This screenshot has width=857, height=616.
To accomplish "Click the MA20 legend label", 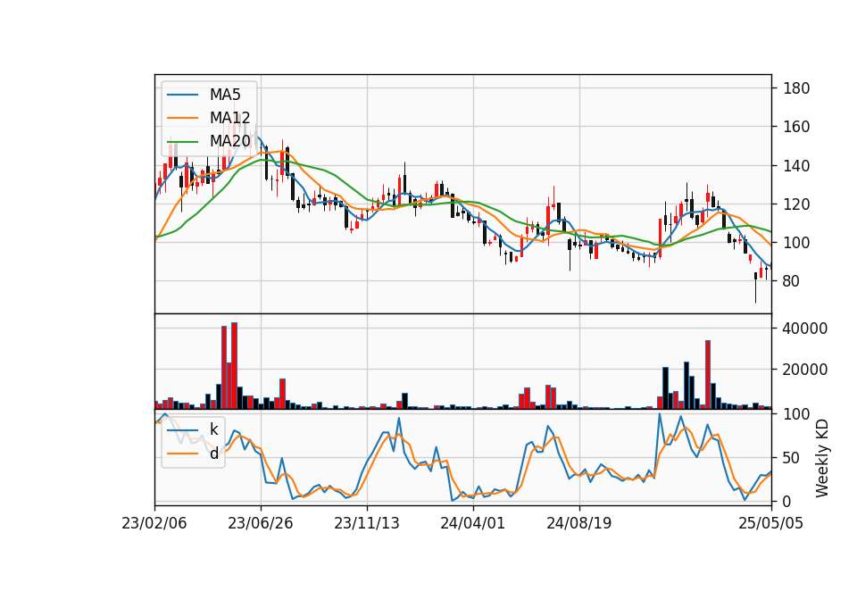I will 229,141.
